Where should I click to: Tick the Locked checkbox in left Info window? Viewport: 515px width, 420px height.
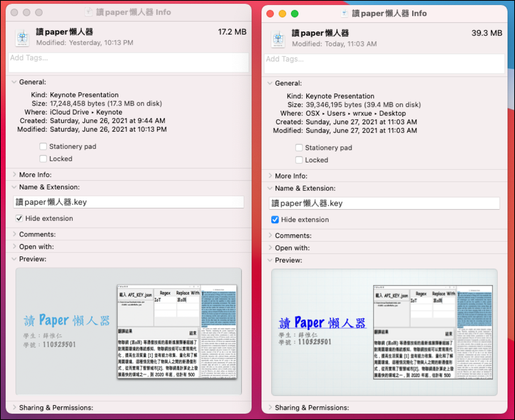point(43,159)
